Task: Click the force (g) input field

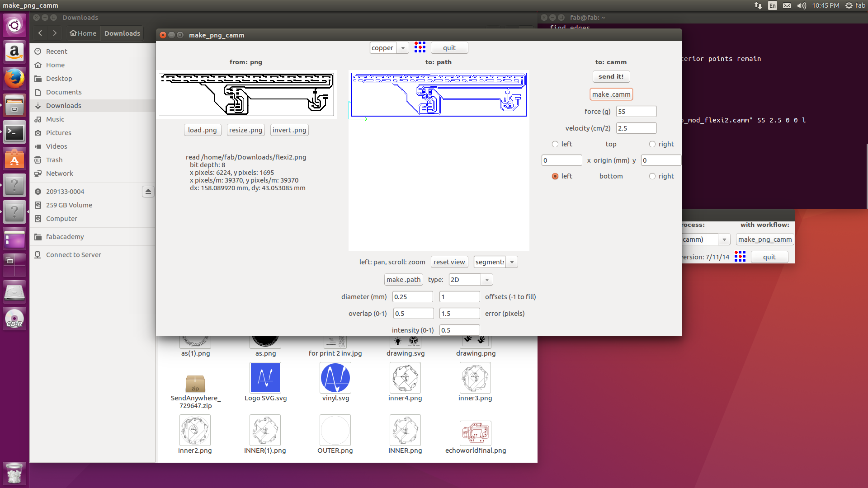Action: tap(636, 112)
